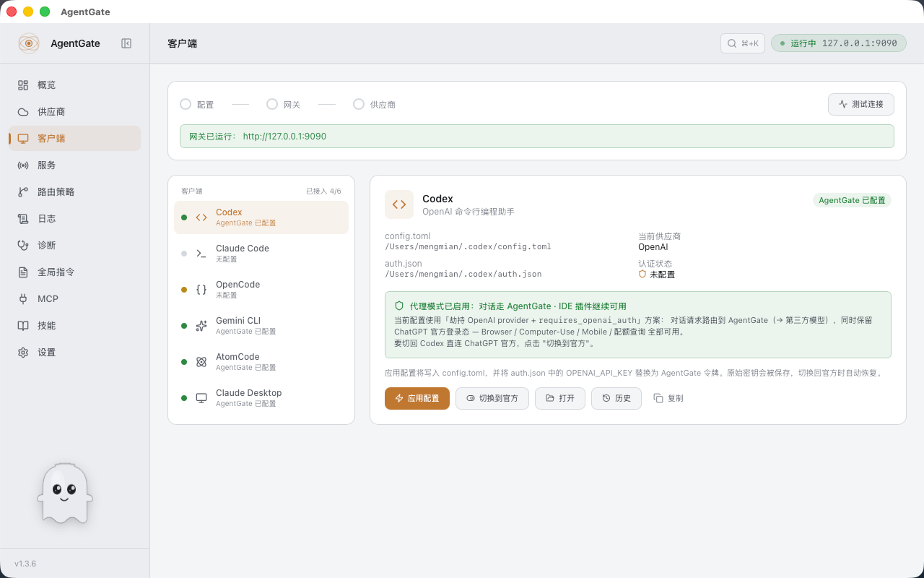Select 客户端 in the sidebar
The height and width of the screenshot is (578, 924).
pos(74,139)
